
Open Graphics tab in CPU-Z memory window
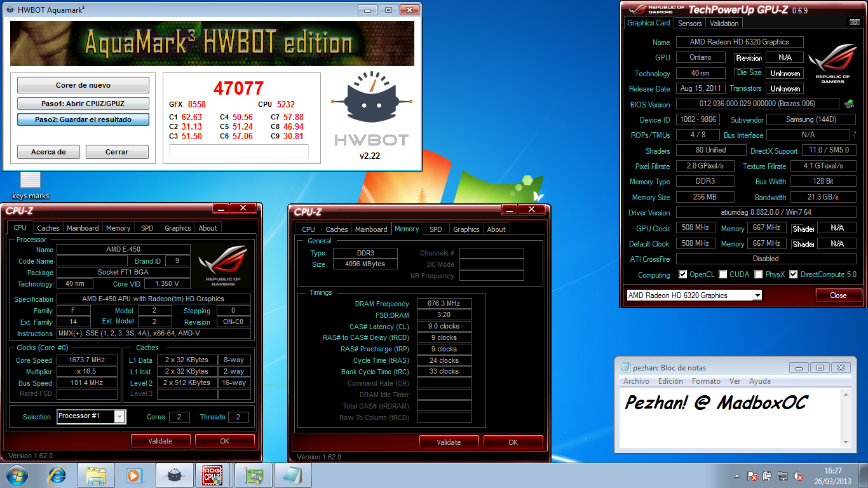466,229
